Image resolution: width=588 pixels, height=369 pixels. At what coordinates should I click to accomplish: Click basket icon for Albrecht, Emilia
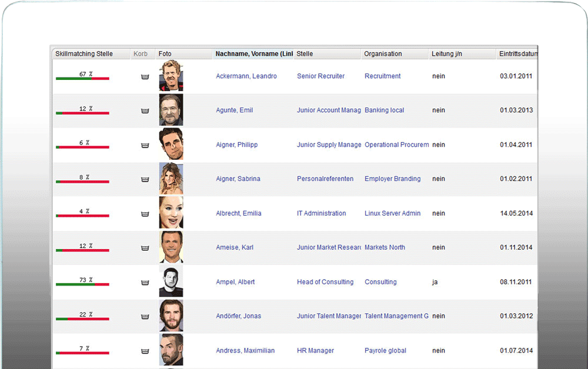coord(145,214)
